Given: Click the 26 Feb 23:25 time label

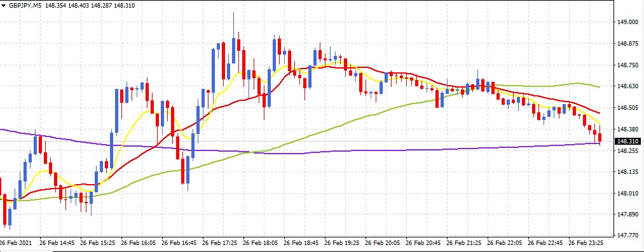Looking at the screenshot, I should click(586, 242).
